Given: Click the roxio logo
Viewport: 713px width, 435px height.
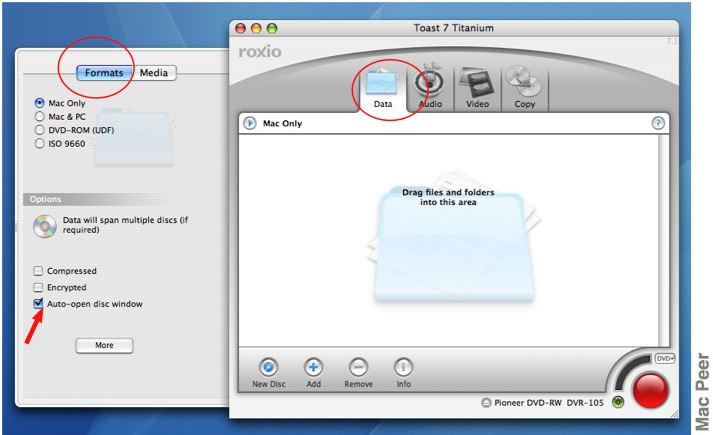Looking at the screenshot, I should (x=260, y=52).
